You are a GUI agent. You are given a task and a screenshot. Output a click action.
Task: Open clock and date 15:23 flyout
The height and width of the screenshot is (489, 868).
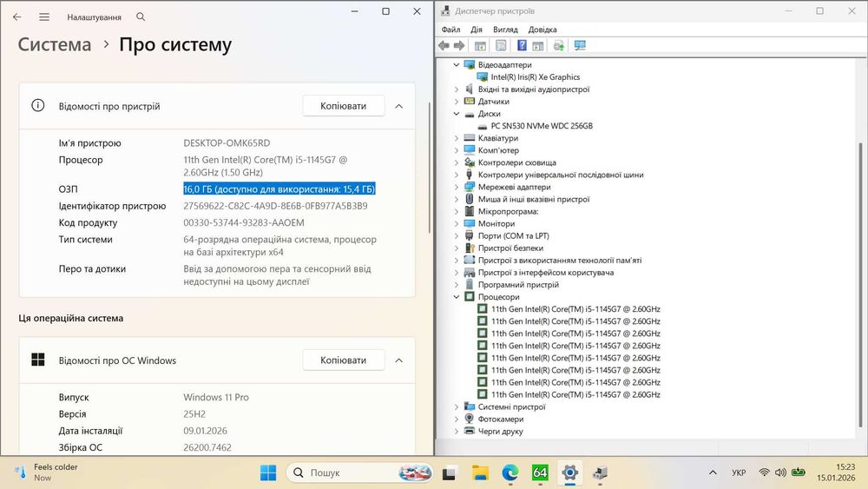(836, 472)
